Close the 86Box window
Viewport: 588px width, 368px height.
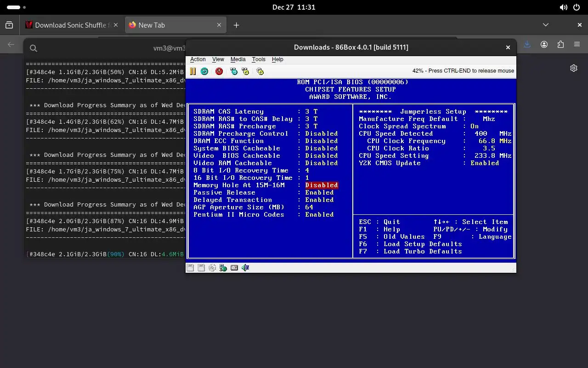pyautogui.click(x=508, y=47)
